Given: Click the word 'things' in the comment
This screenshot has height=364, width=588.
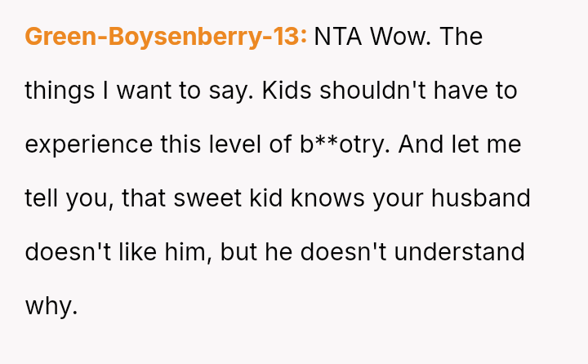Looking at the screenshot, I should (x=58, y=91).
